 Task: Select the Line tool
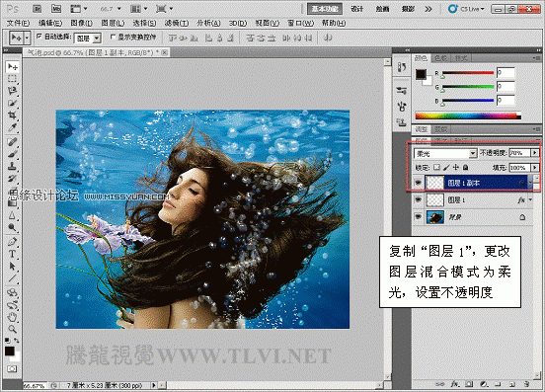coord(13,278)
